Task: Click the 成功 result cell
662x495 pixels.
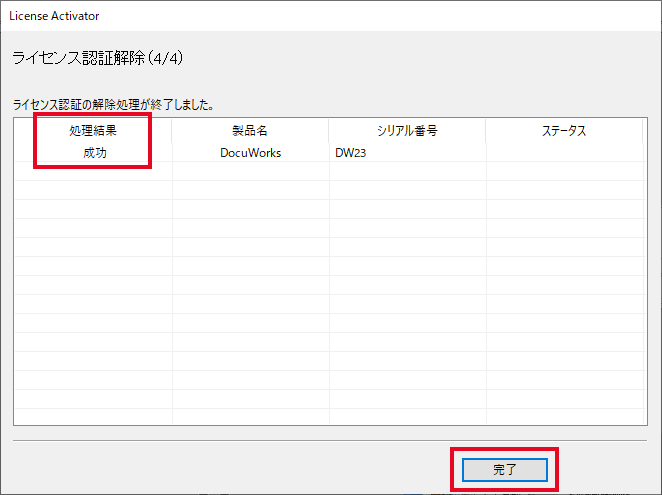Action: click(x=94, y=153)
